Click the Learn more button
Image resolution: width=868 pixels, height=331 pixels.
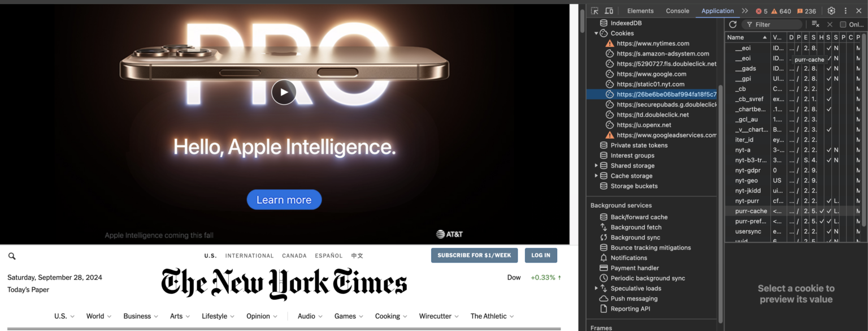pos(284,200)
